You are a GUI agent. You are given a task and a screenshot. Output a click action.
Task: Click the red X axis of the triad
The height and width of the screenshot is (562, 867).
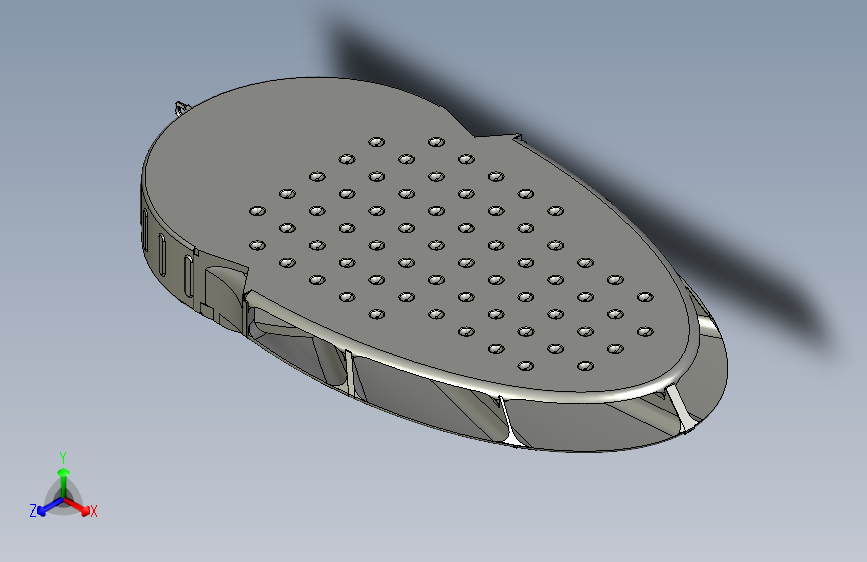pyautogui.click(x=77, y=506)
